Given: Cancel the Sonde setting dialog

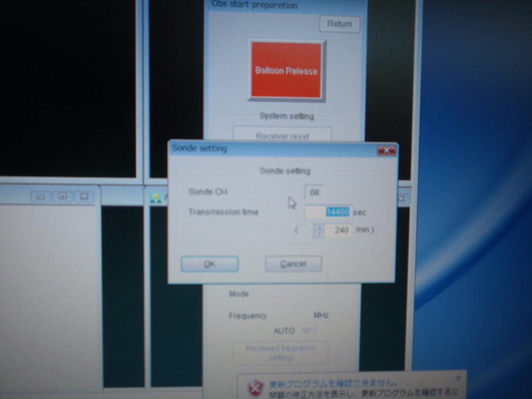Looking at the screenshot, I should coord(293,264).
